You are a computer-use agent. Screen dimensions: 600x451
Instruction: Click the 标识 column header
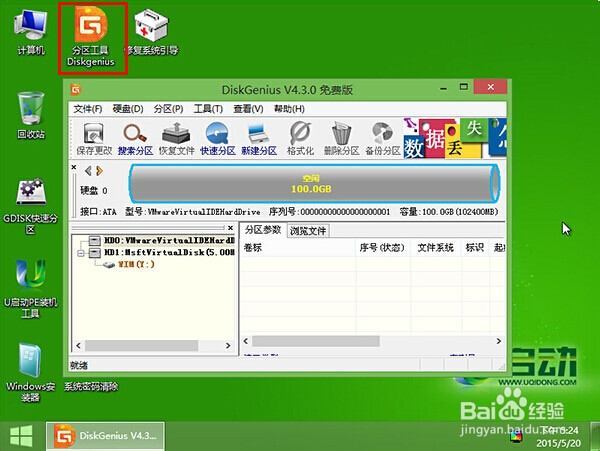coord(475,248)
